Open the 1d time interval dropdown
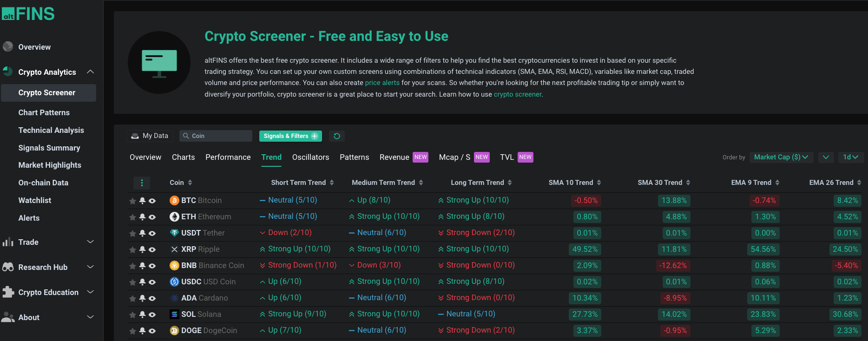 point(850,157)
